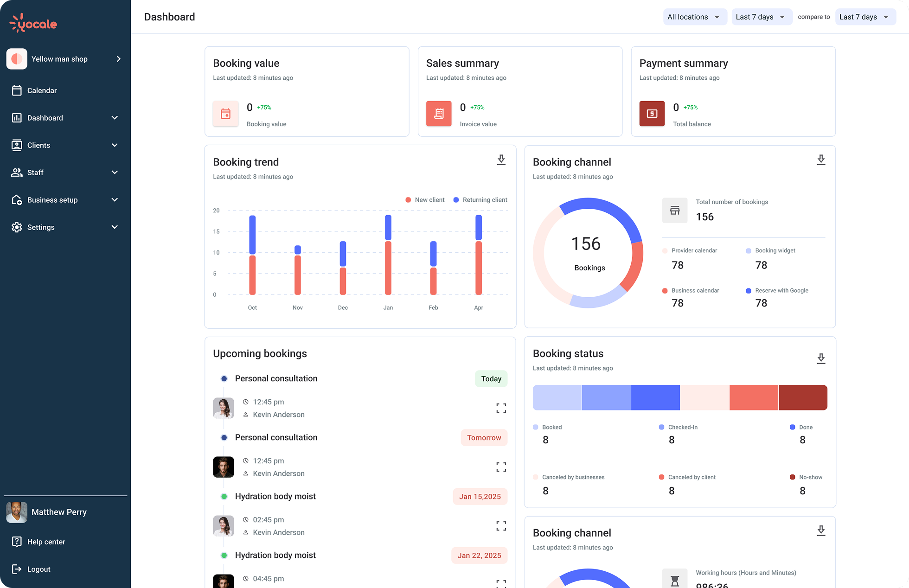The height and width of the screenshot is (588, 909).
Task: Click Reserve with Google channel label
Action: point(781,291)
